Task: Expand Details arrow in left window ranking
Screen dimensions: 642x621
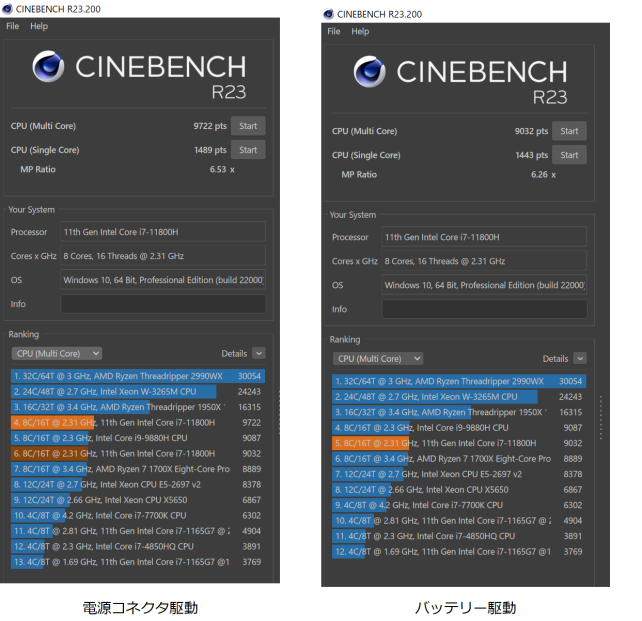Action: 259,353
